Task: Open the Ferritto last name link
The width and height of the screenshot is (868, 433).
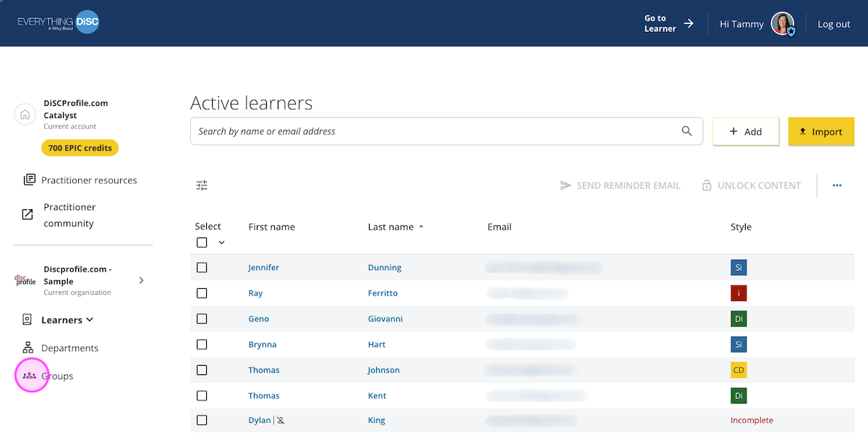Action: point(383,293)
